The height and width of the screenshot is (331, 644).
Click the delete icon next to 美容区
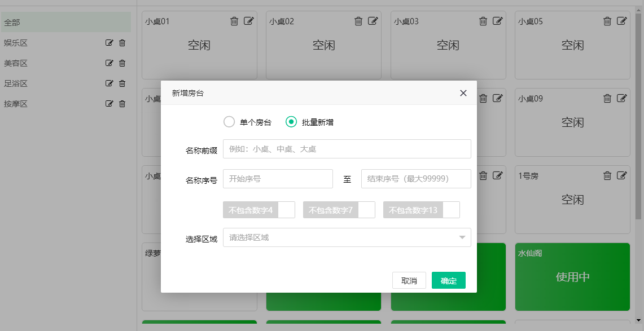pyautogui.click(x=122, y=63)
